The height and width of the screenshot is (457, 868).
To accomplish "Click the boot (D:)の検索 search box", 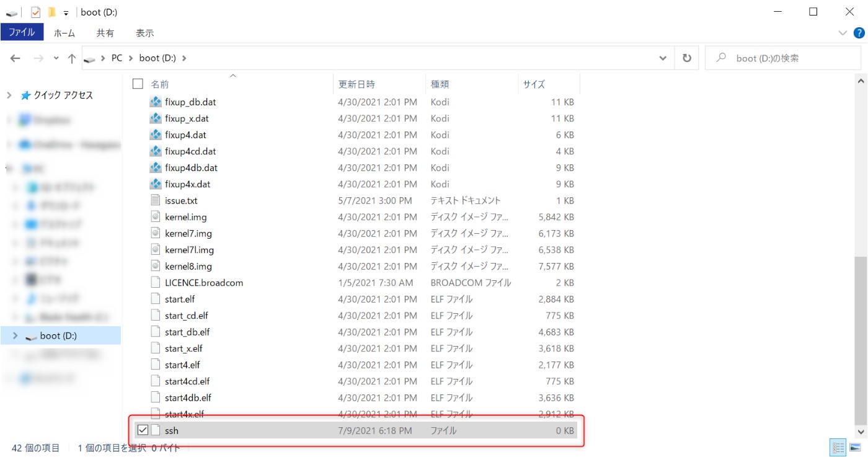I will tap(783, 58).
